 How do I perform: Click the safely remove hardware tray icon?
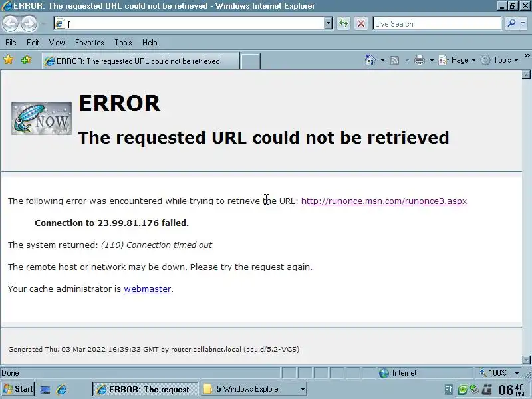(x=474, y=390)
